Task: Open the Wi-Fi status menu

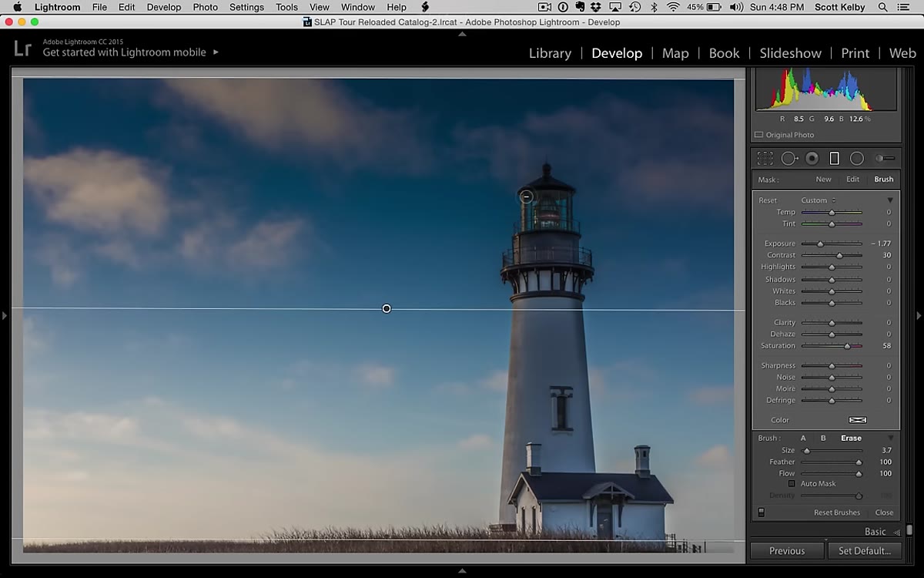Action: pyautogui.click(x=673, y=7)
